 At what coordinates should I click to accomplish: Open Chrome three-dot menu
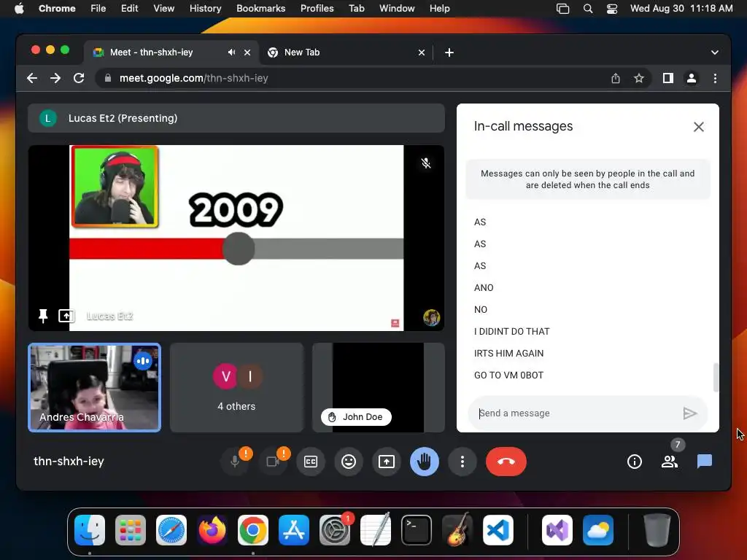click(x=715, y=78)
